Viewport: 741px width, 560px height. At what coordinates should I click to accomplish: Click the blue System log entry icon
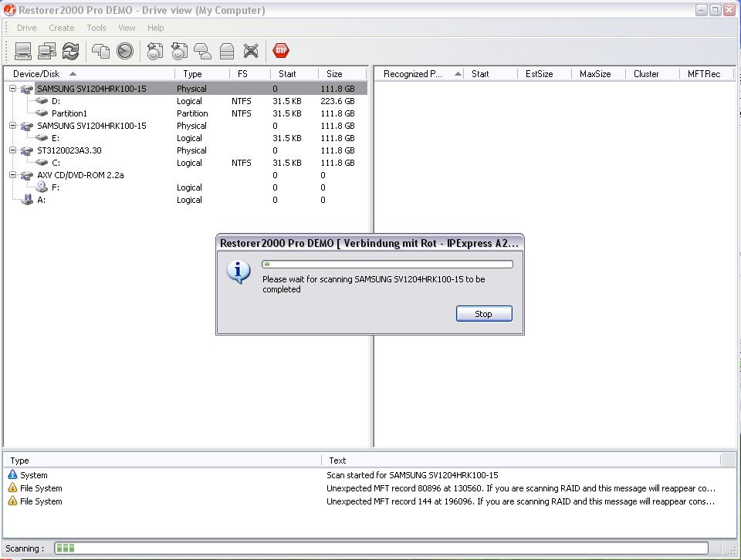13,474
